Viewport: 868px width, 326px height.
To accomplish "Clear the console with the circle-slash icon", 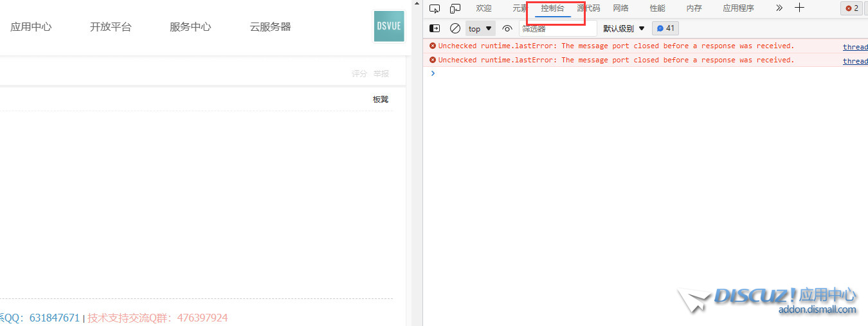I will click(455, 28).
